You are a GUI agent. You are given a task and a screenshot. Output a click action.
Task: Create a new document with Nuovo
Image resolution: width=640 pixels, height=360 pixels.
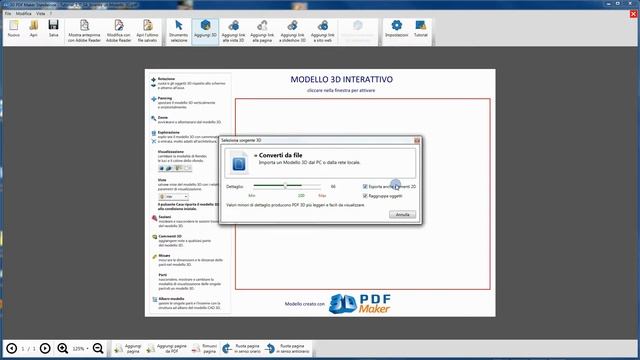[14, 29]
